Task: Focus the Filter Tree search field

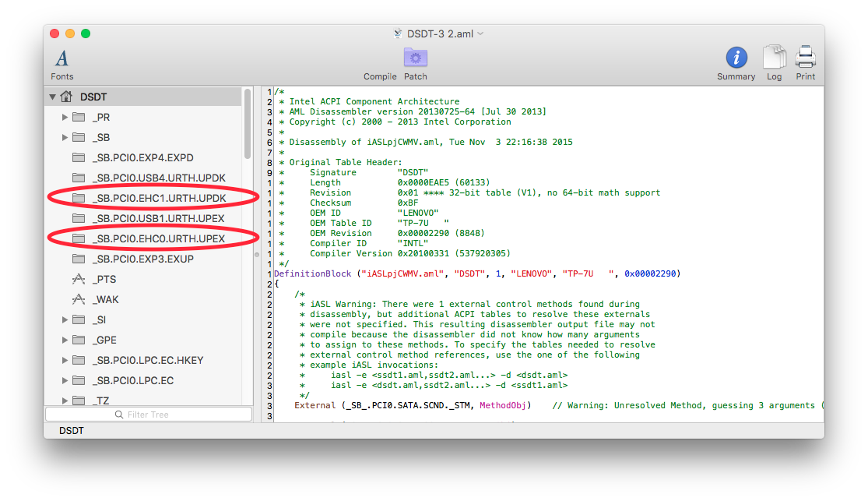Action: [149, 415]
